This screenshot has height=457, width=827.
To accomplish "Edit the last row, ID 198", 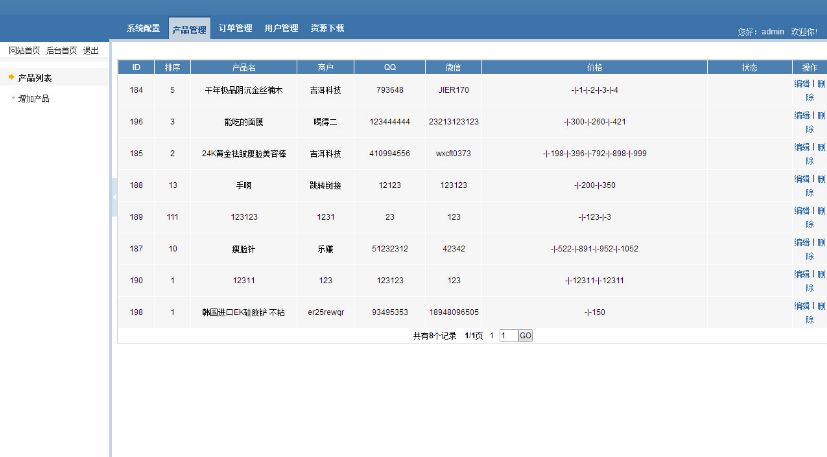I will 801,306.
